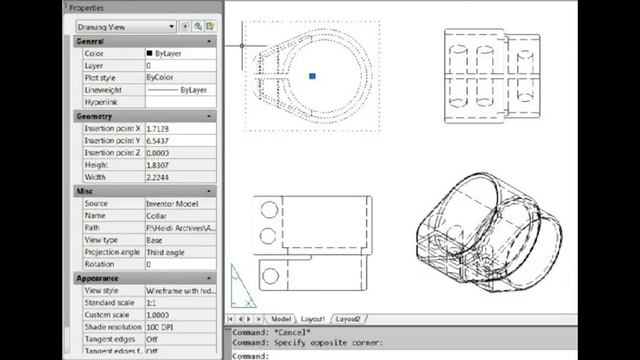
Task: Click the next layout tab arrow
Action: point(249,319)
